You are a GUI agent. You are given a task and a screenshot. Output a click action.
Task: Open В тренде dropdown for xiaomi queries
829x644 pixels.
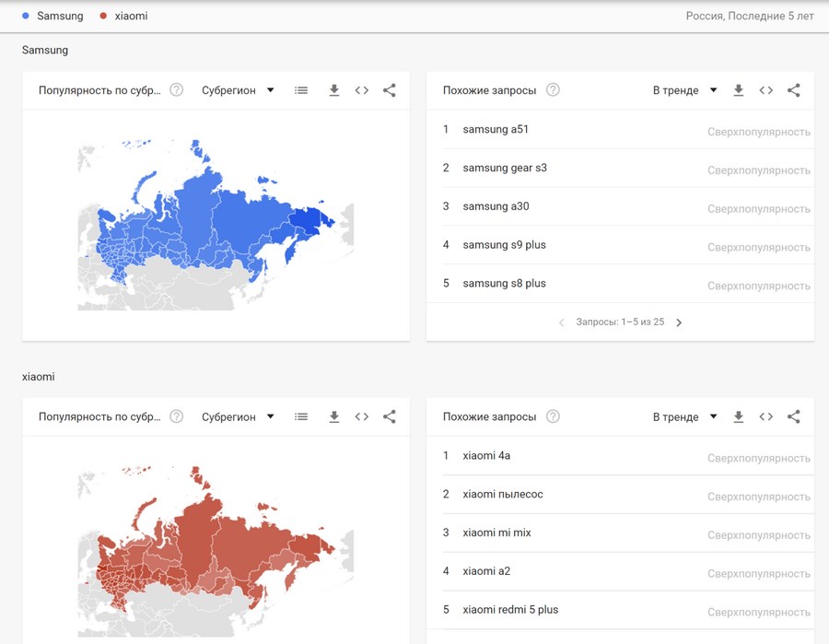pyautogui.click(x=684, y=416)
